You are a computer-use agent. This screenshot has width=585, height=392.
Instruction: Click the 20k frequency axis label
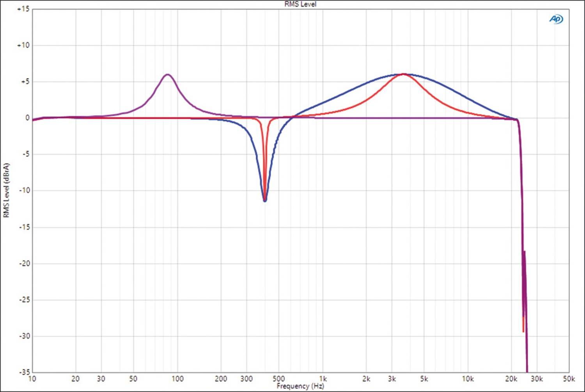click(511, 379)
